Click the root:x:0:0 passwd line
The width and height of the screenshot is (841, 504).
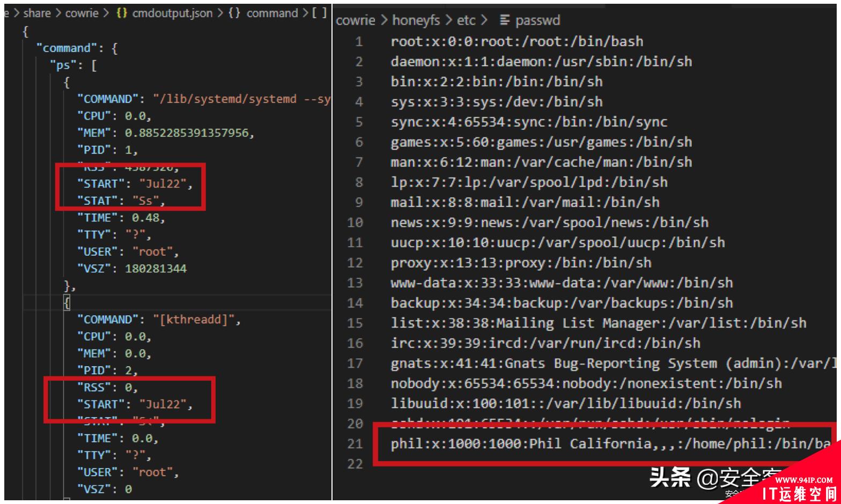tap(517, 41)
